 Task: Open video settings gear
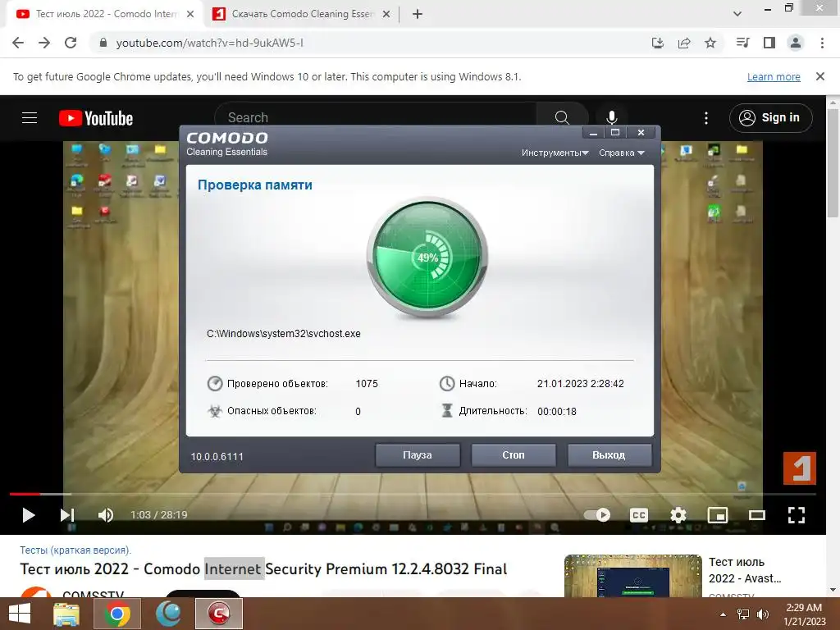[678, 515]
